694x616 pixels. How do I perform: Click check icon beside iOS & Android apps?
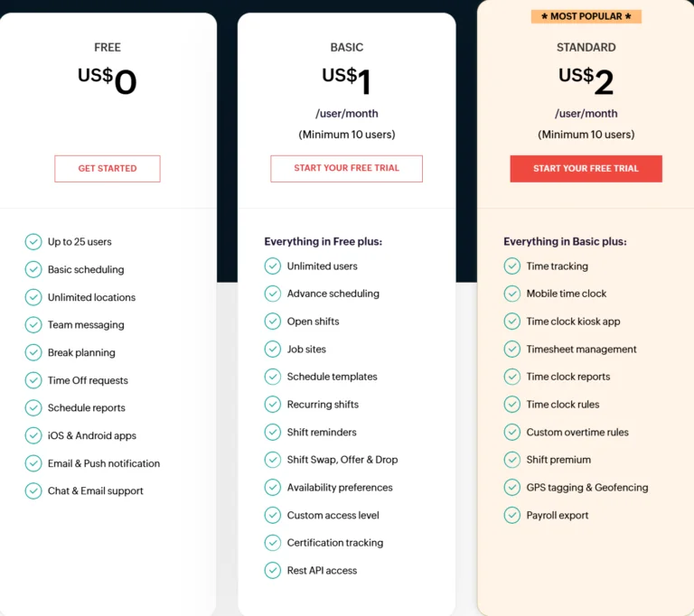coord(33,435)
